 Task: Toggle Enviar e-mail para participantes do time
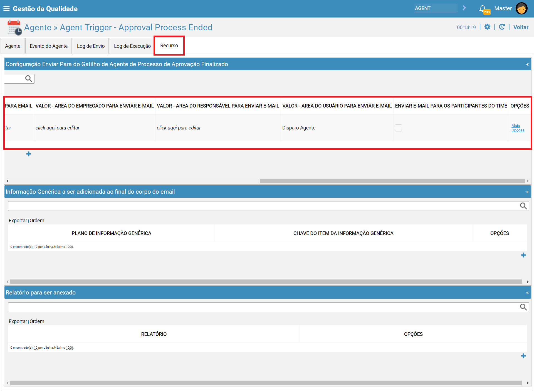398,128
